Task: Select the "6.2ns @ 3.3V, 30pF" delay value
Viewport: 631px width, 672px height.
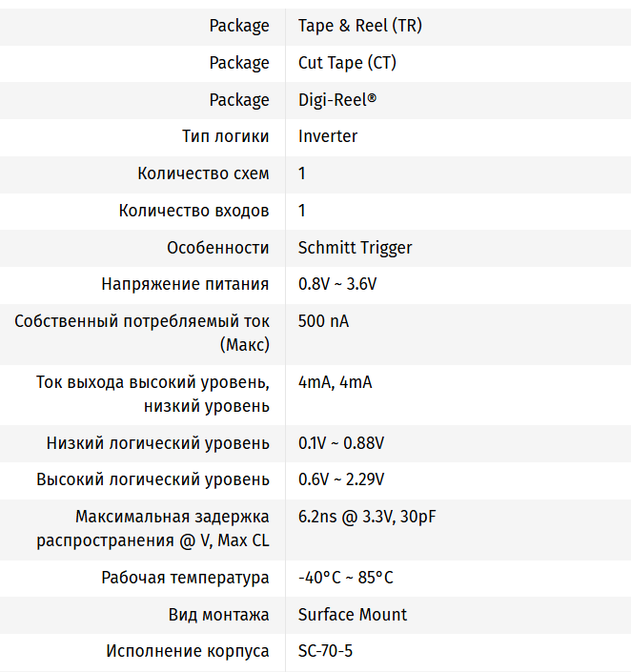Action: point(367,518)
